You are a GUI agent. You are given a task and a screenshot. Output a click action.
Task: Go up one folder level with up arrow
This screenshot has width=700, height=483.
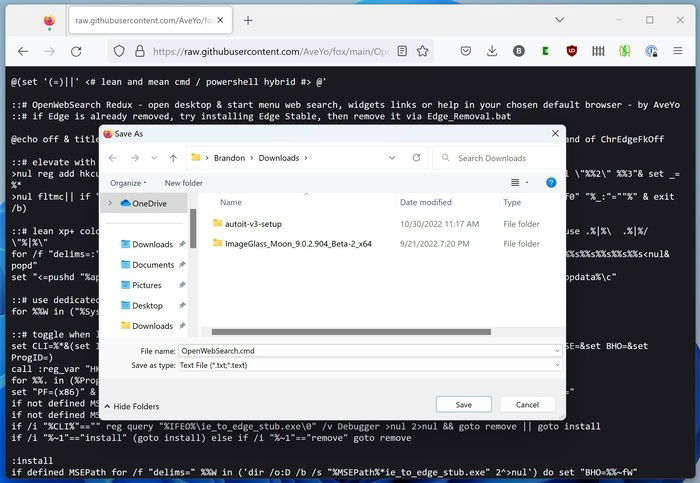point(173,158)
